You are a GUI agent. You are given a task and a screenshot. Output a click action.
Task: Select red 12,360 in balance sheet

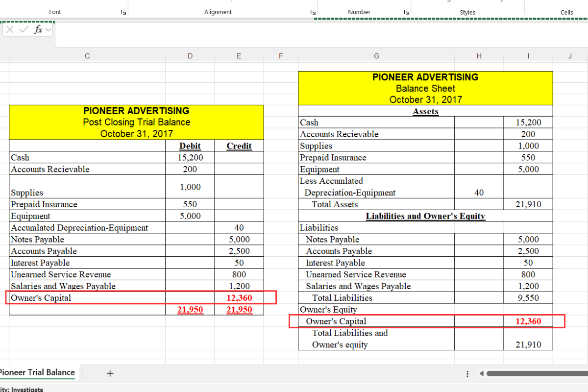[x=528, y=321]
